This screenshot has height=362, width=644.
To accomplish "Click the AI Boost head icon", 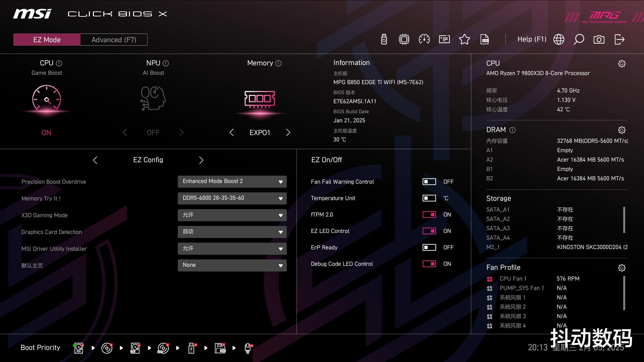I will [153, 98].
